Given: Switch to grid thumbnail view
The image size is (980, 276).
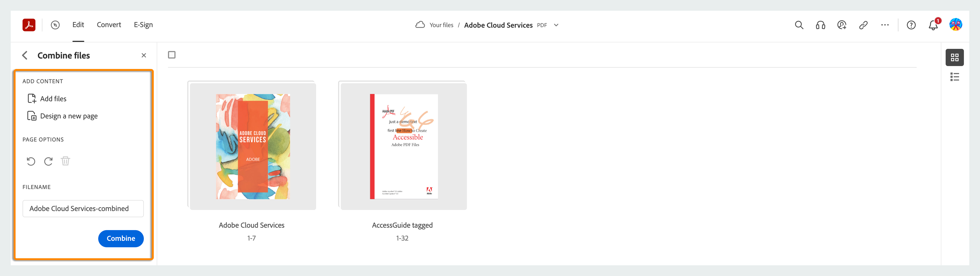Looking at the screenshot, I should tap(955, 57).
